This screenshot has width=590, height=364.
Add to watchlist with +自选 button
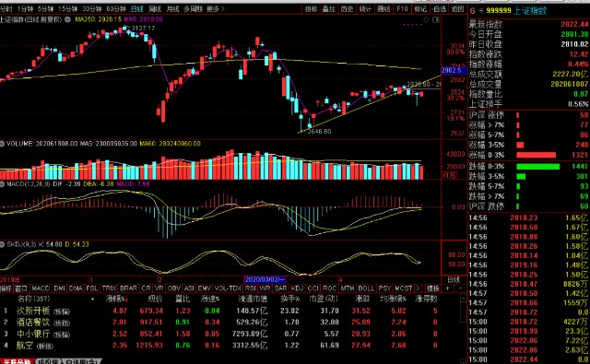tap(439, 8)
